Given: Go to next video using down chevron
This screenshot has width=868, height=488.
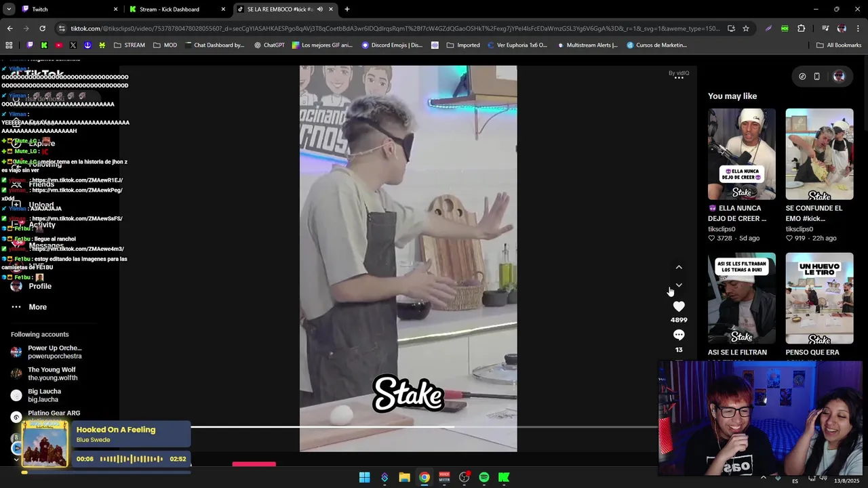Looking at the screenshot, I should 679,285.
